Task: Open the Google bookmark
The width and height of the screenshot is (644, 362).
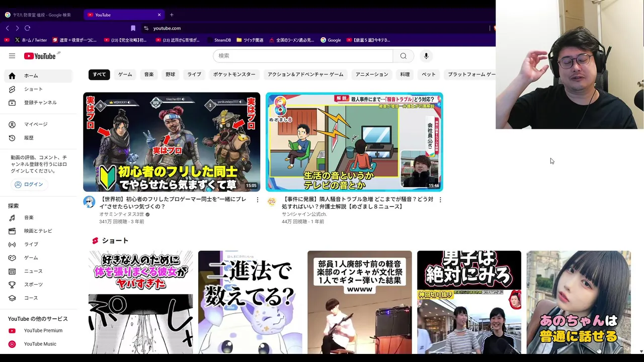Action: [331, 40]
